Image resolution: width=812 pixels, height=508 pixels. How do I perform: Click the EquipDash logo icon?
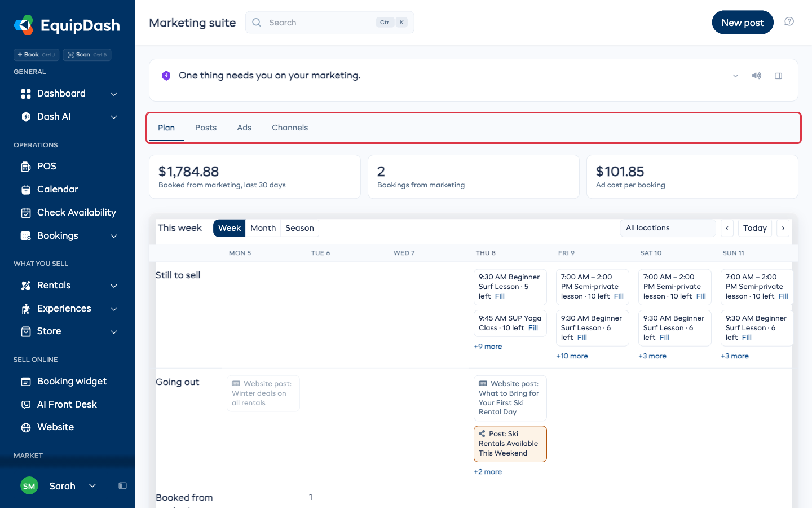coord(24,25)
